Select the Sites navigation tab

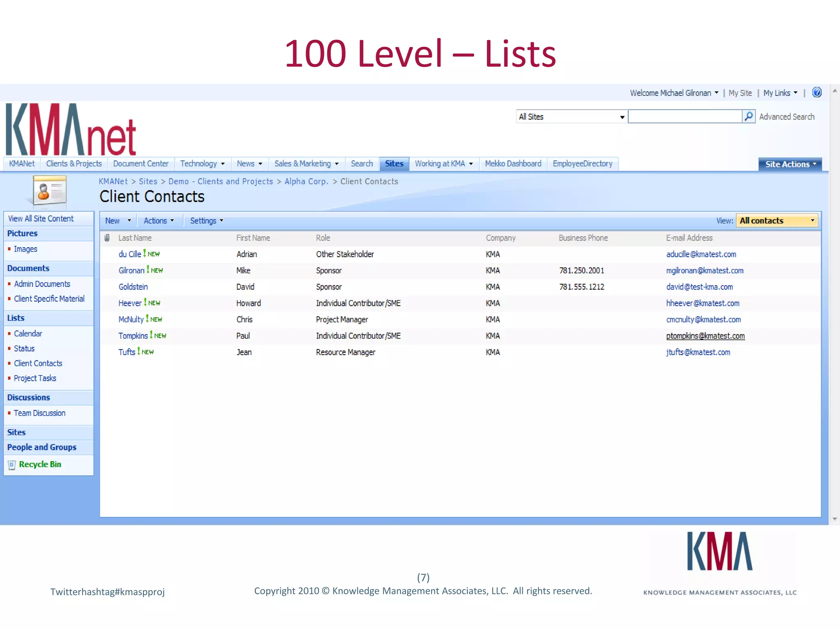(394, 164)
